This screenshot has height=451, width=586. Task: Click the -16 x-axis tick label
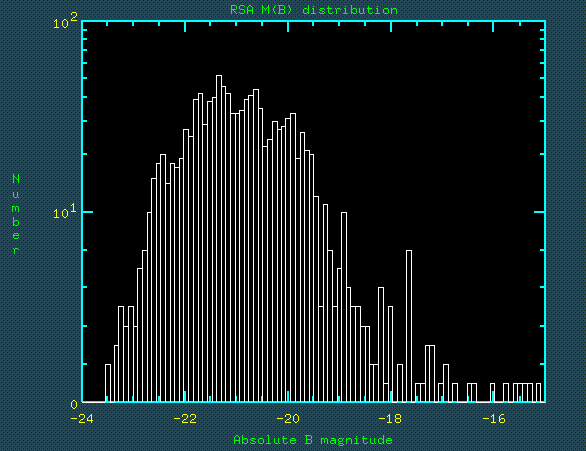493,418
